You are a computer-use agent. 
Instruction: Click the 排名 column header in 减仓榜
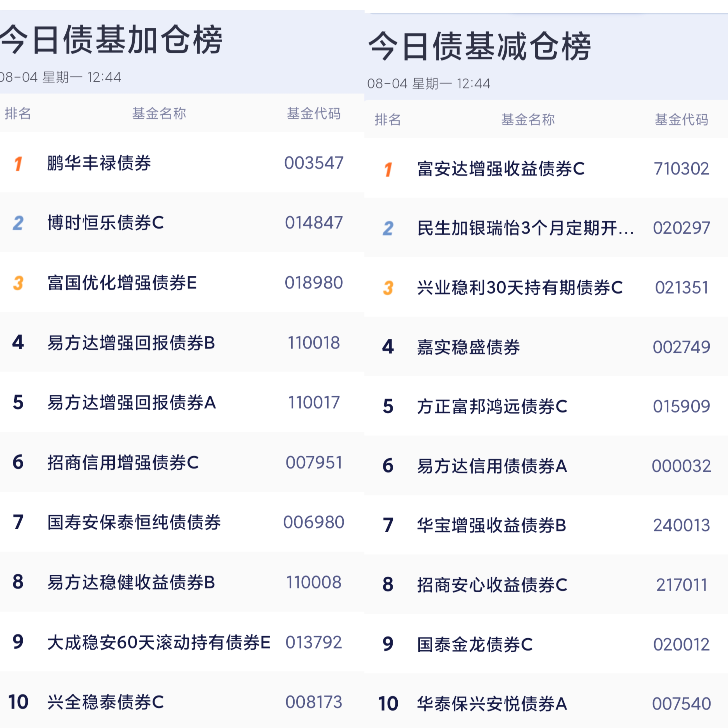coord(388,119)
